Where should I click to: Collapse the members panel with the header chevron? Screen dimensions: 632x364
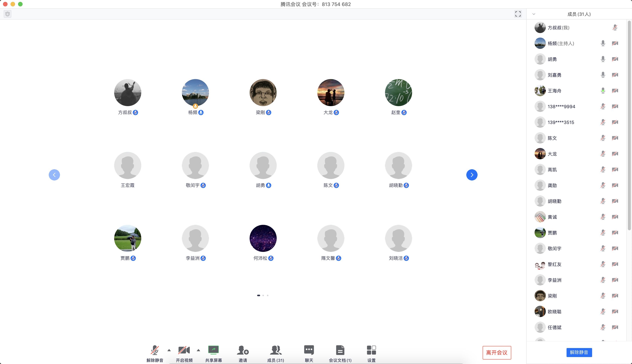(x=534, y=14)
